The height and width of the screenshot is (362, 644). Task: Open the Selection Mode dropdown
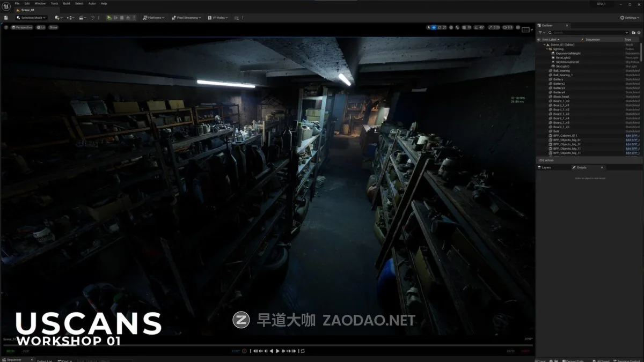pos(32,18)
